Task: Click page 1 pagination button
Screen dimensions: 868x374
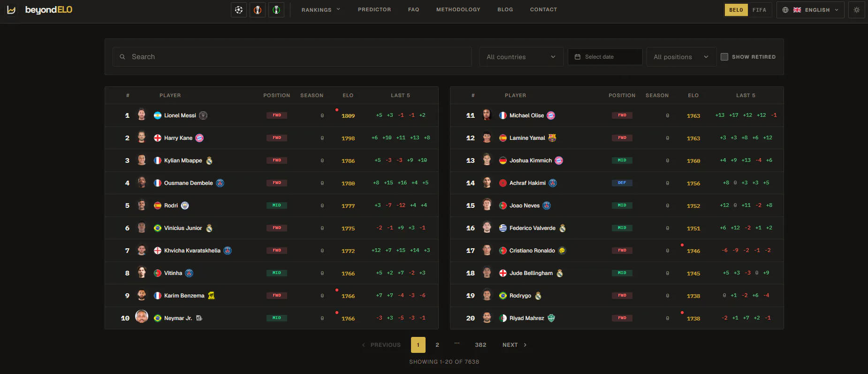Action: click(x=418, y=345)
